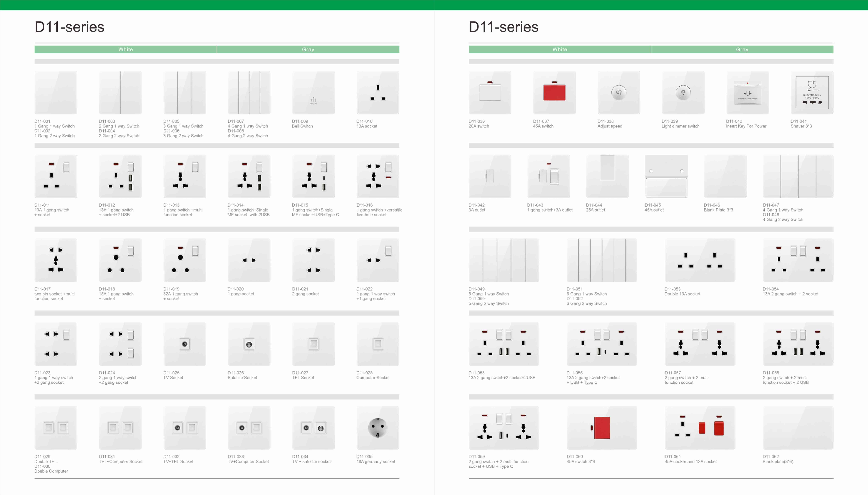Open the D11-037 red 45A switch image

coord(554,92)
